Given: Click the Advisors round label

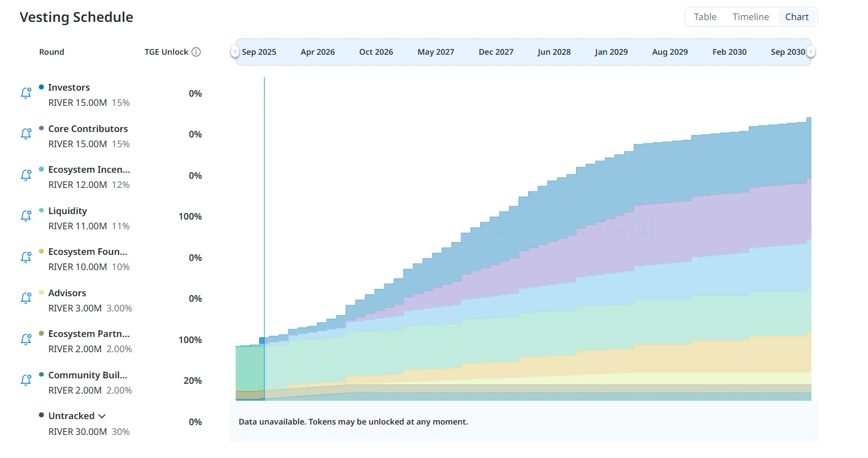Looking at the screenshot, I should (x=67, y=293).
